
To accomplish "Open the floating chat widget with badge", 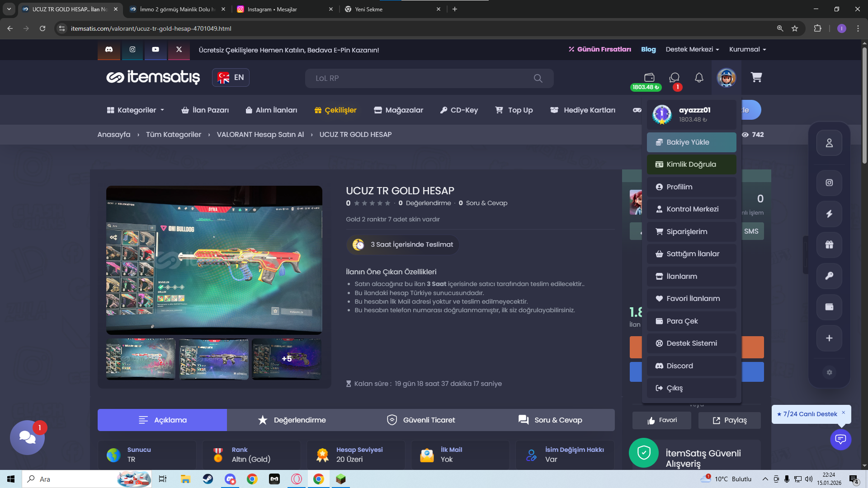I will [x=27, y=437].
